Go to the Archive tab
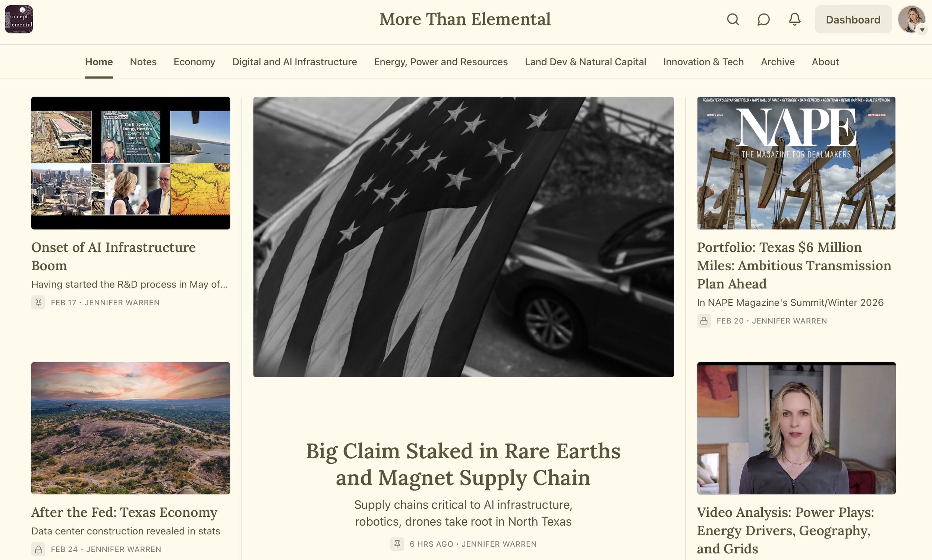Viewport: 932px width, 560px height. pos(778,62)
